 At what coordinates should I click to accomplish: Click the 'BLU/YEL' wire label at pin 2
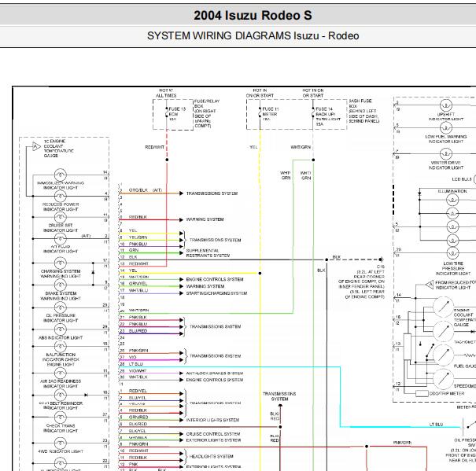[x=138, y=398]
